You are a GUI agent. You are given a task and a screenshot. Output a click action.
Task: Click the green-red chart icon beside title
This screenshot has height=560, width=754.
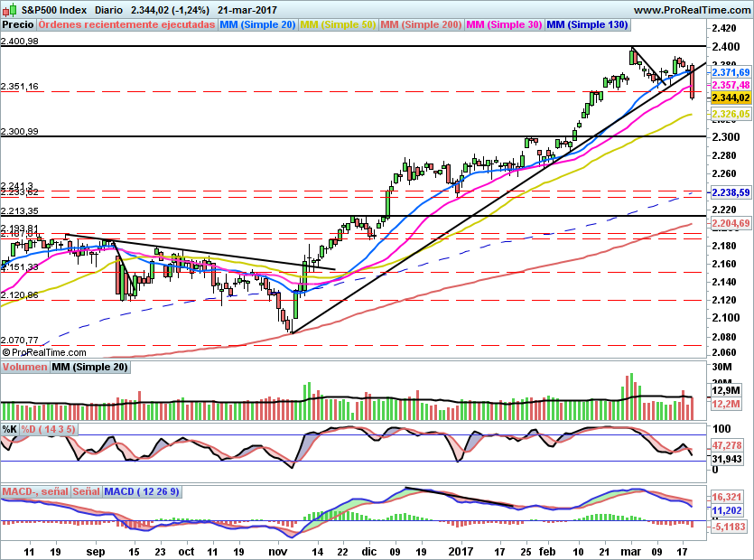[x=11, y=9]
